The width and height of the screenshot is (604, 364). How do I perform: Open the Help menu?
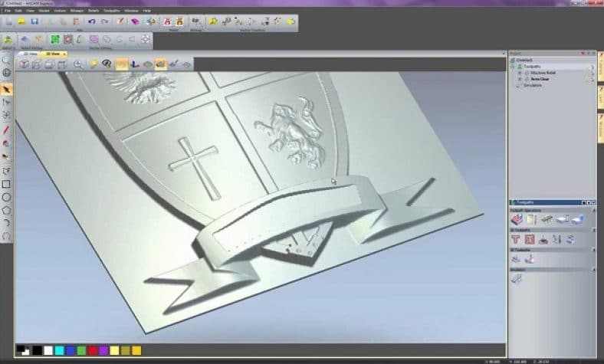pyautogui.click(x=146, y=11)
